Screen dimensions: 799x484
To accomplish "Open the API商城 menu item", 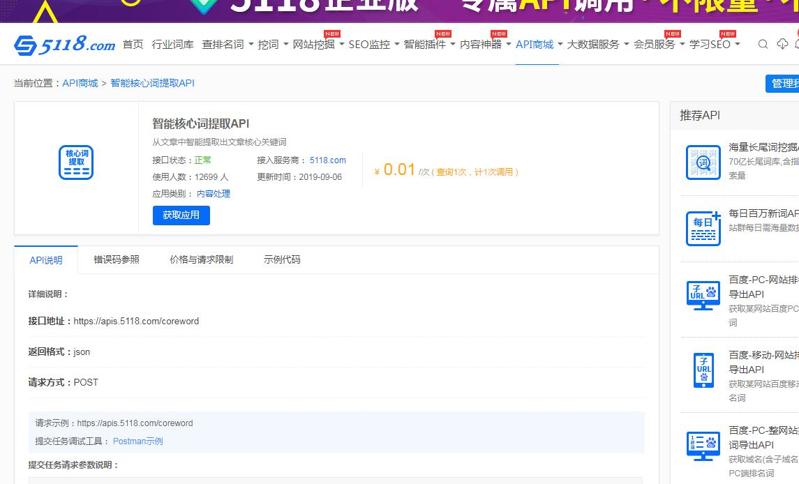I will (x=534, y=44).
